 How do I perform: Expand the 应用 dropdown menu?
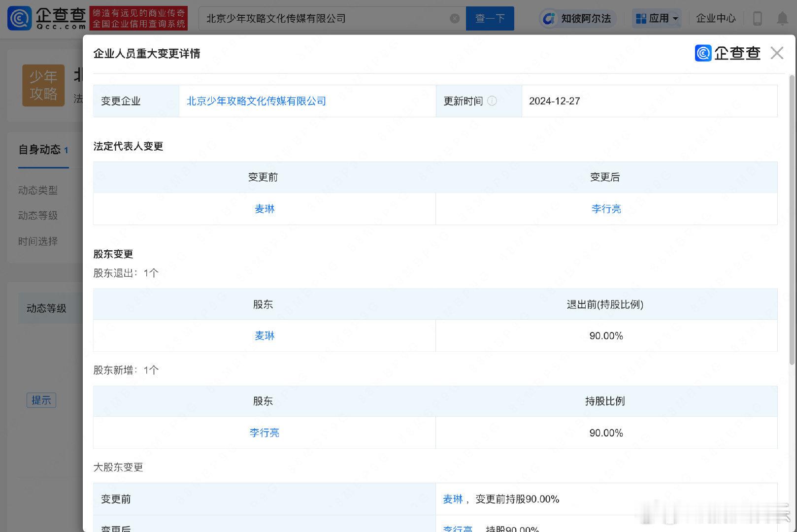(657, 19)
